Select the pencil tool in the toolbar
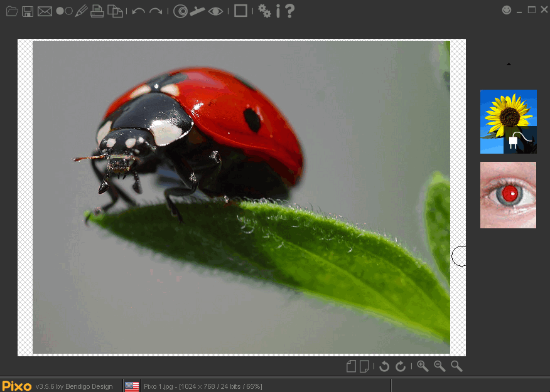Screen dimensions: 550x392 [81, 11]
